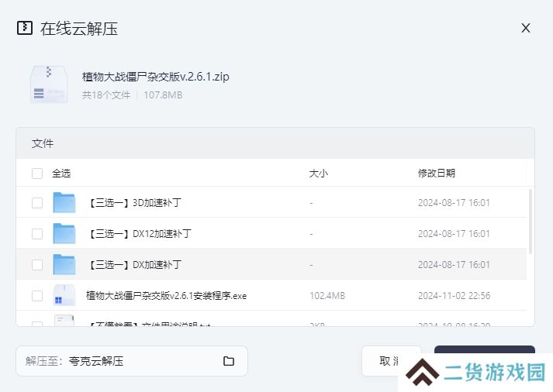Click the 大小 column header
The height and width of the screenshot is (392, 553).
(319, 174)
